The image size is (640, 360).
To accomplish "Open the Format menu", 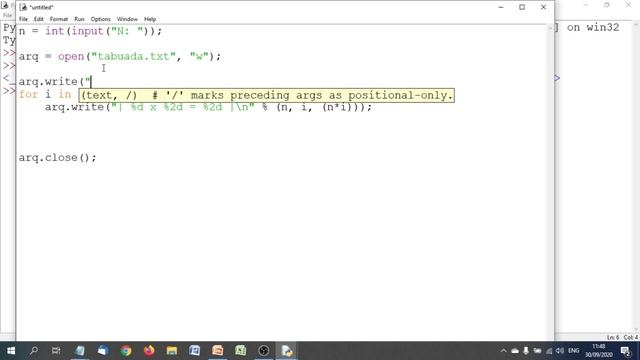I will (x=59, y=19).
